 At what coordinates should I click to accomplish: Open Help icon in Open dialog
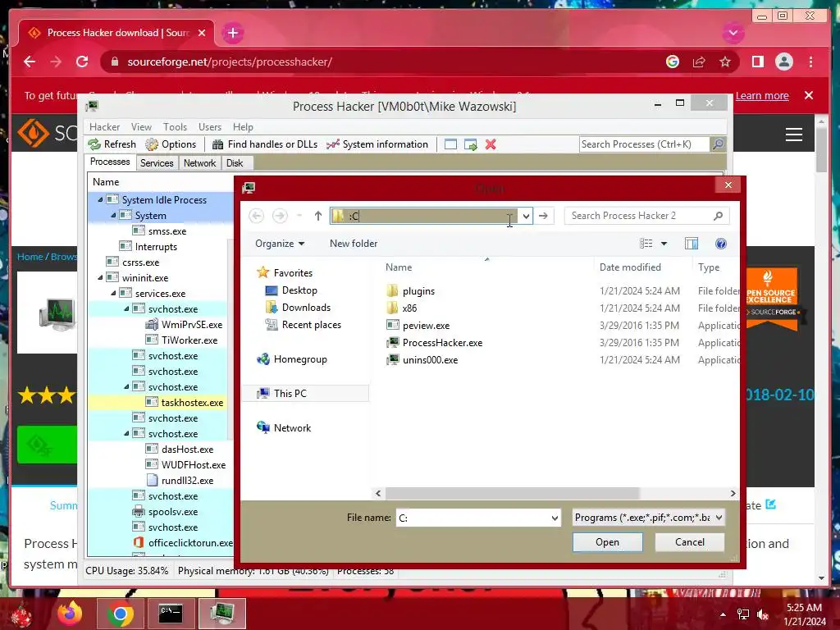click(x=720, y=244)
